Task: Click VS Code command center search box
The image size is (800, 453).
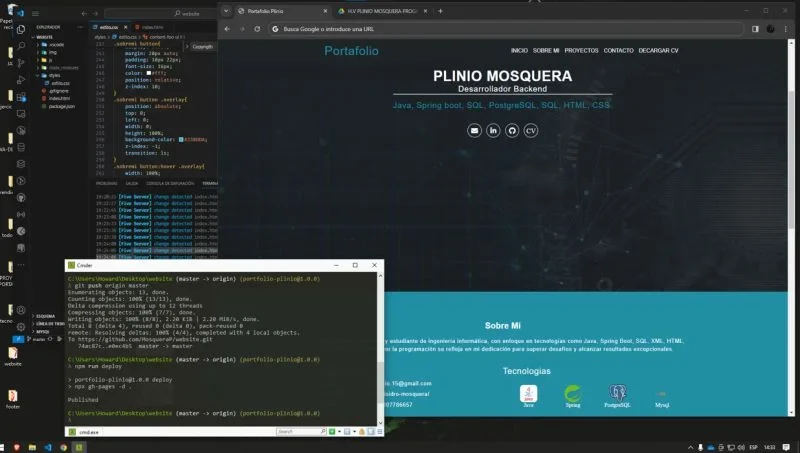Action: point(161,13)
